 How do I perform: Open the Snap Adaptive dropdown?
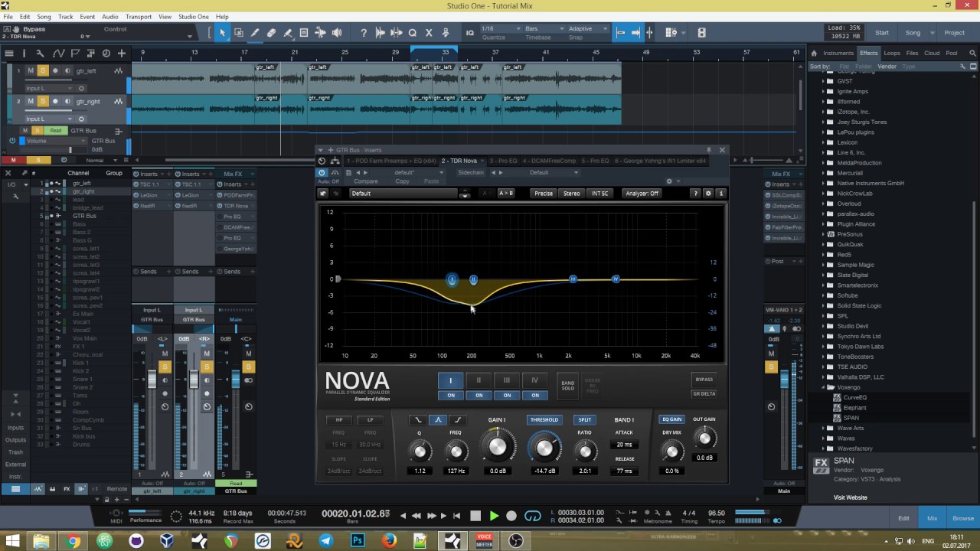pyautogui.click(x=588, y=28)
